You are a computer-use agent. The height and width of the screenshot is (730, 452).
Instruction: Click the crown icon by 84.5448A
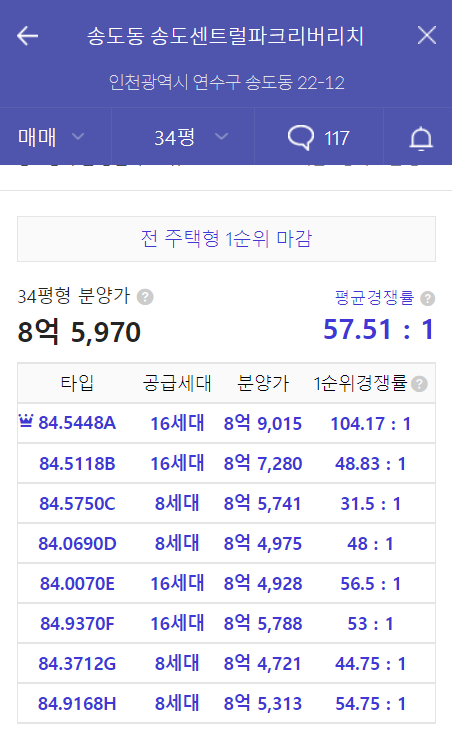(26, 421)
